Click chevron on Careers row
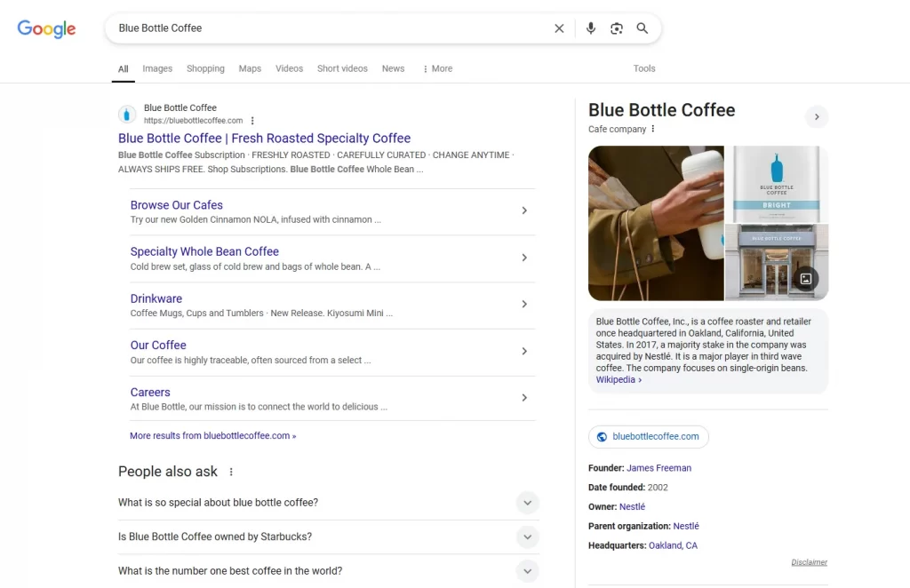Screen dimensions: 910x588 [x=524, y=398]
